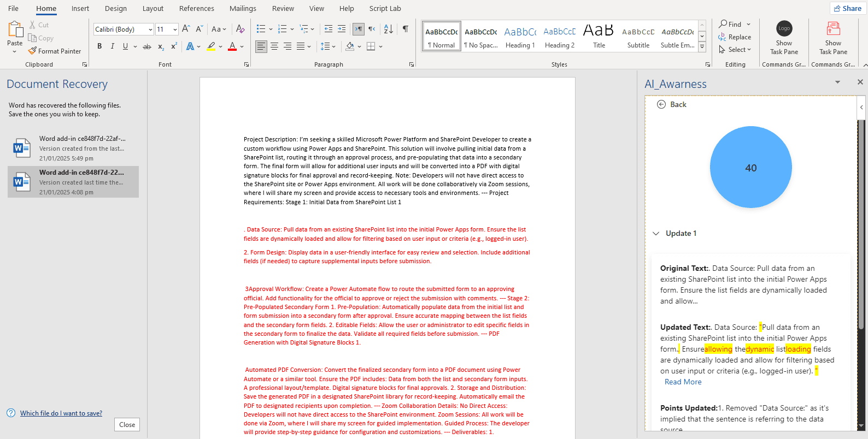Click the bullets list icon
868x439 pixels.
(261, 29)
